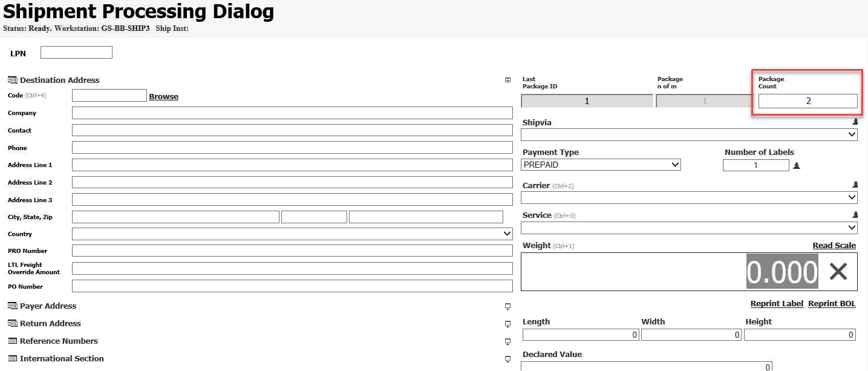The width and height of the screenshot is (868, 371).
Task: Click the Read Scale link
Action: point(834,245)
